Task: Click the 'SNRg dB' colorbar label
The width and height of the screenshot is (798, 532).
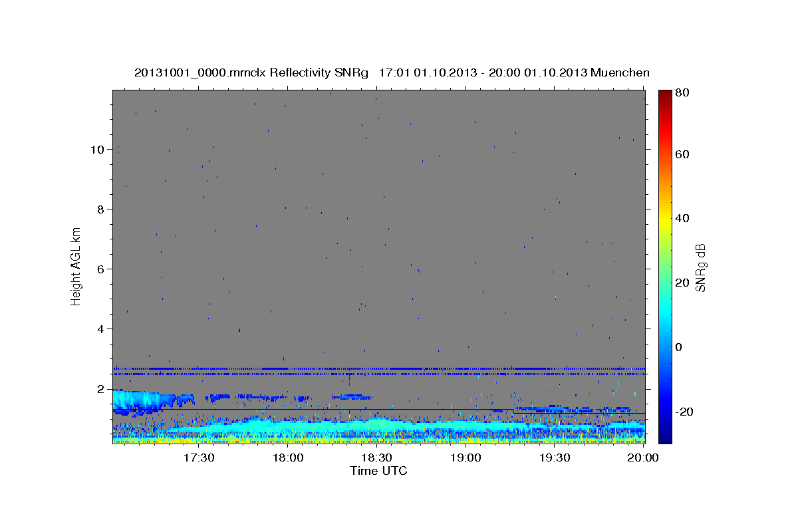Action: 700,267
